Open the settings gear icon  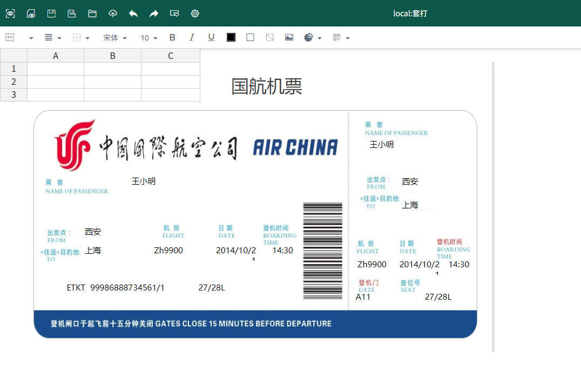coord(195,13)
